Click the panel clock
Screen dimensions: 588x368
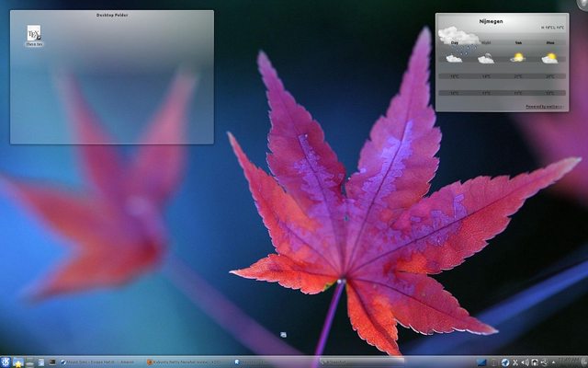(570, 362)
